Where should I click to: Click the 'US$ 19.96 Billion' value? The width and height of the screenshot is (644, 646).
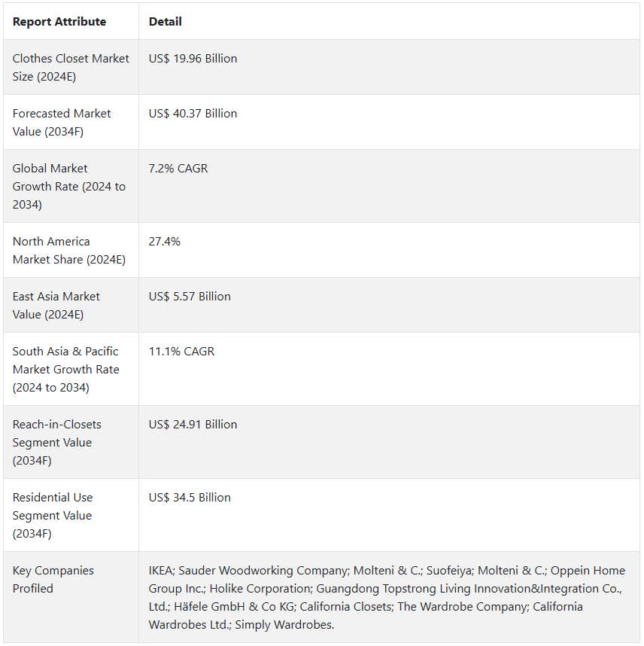point(193,59)
